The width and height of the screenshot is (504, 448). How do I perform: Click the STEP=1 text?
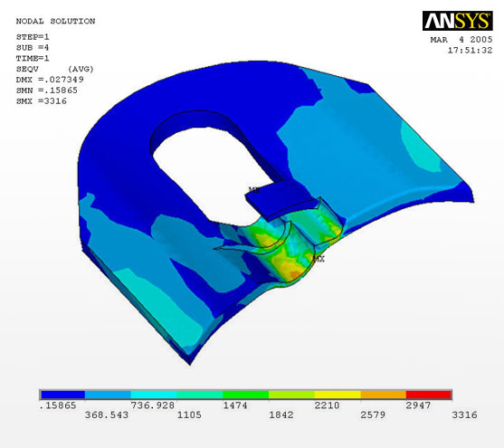click(33, 37)
